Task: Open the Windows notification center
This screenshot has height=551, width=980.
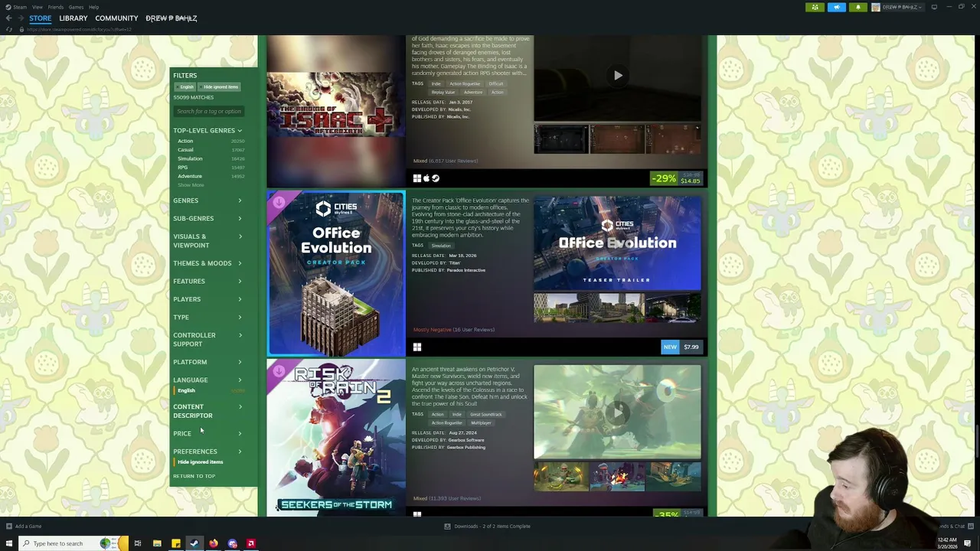Action: pos(968,543)
